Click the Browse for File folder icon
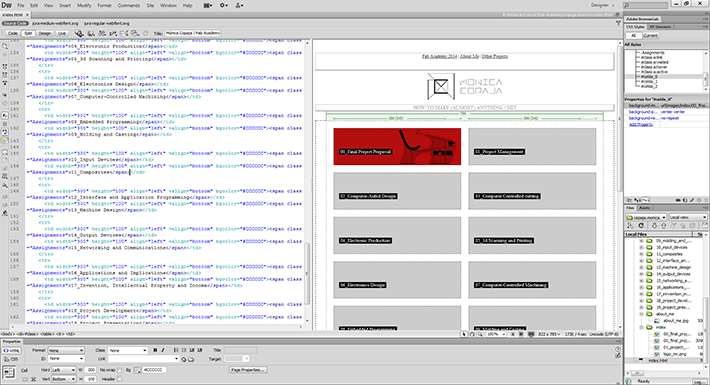 pyautogui.click(x=191, y=359)
